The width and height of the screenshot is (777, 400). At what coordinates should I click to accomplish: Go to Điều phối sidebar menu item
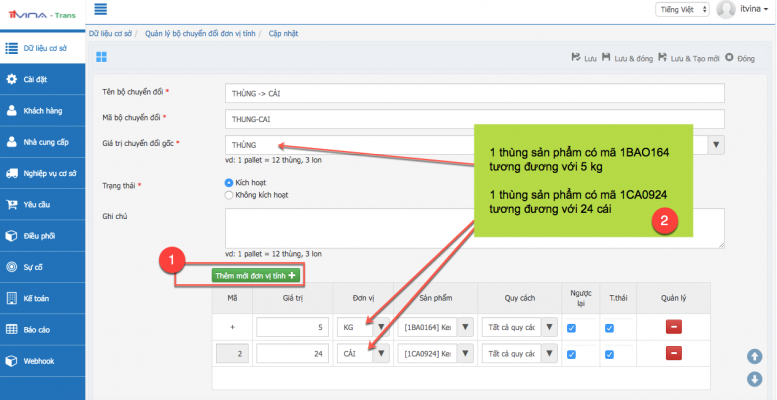tap(40, 236)
